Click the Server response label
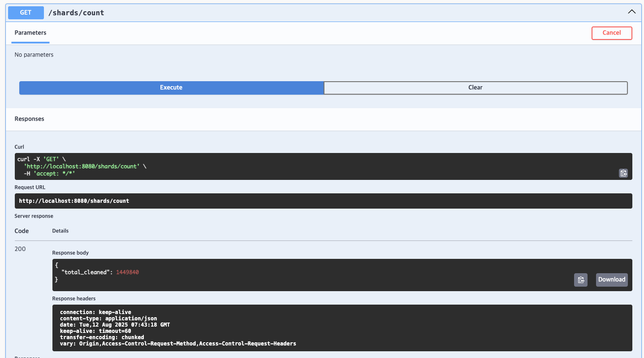The image size is (644, 358). pos(34,216)
